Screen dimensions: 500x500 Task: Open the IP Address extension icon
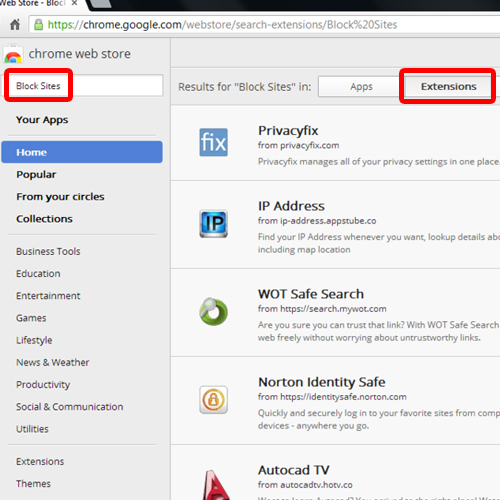point(214,223)
